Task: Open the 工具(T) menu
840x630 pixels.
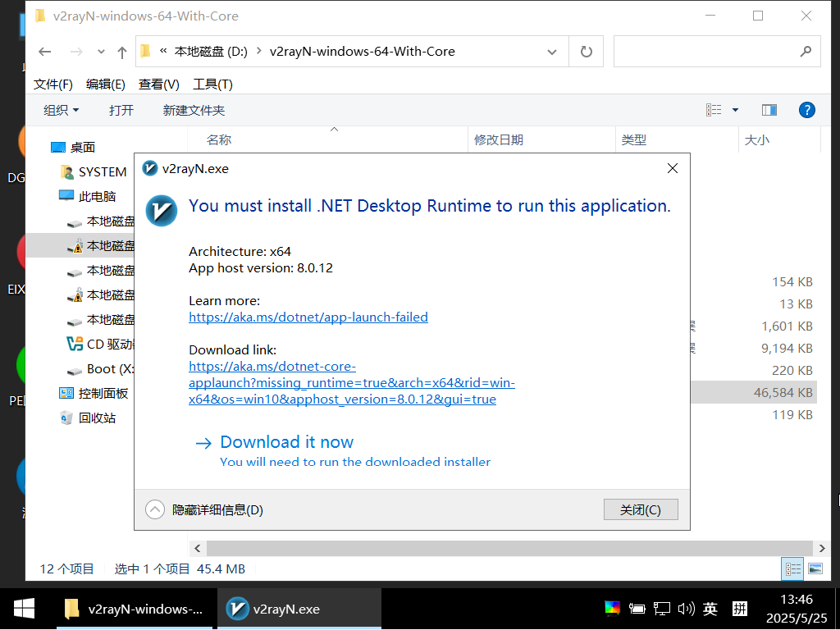Action: pyautogui.click(x=212, y=84)
